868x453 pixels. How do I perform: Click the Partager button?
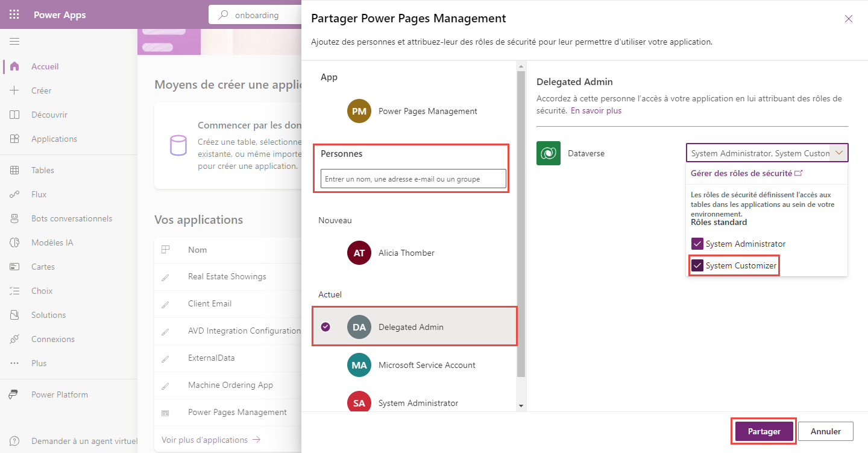point(764,431)
